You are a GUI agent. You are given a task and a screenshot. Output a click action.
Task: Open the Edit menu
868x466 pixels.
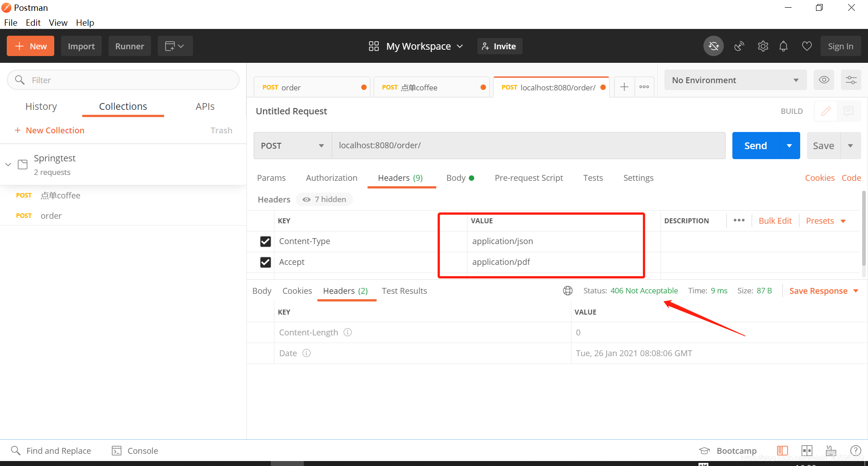(33, 23)
